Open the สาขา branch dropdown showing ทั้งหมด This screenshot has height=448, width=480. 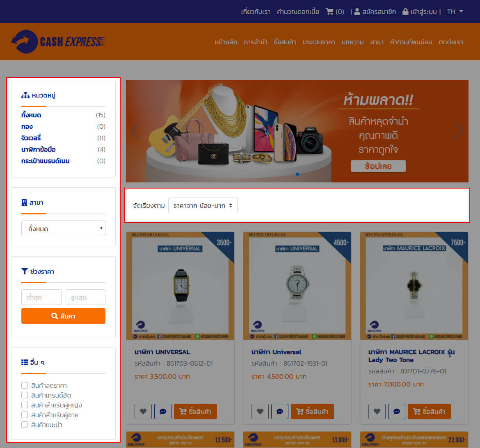point(63,228)
